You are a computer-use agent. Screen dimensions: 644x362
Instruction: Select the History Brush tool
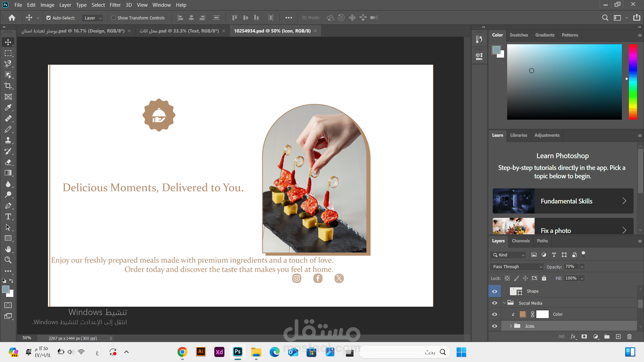click(x=8, y=151)
